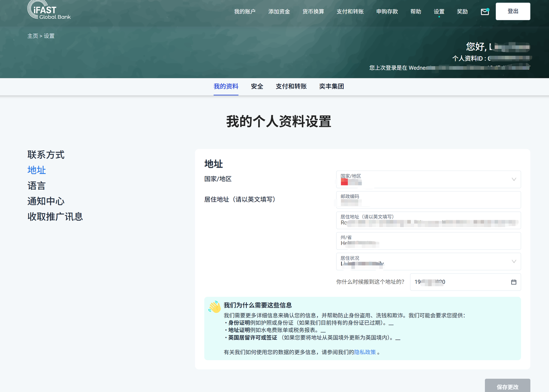Image resolution: width=549 pixels, height=392 pixels.
Task: Open the 货币换算 menu
Action: [x=313, y=12]
